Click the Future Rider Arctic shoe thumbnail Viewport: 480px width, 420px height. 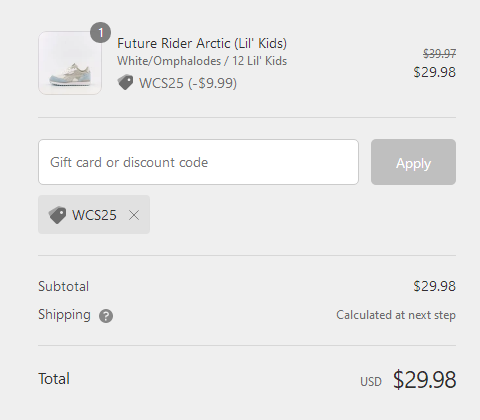pos(70,63)
